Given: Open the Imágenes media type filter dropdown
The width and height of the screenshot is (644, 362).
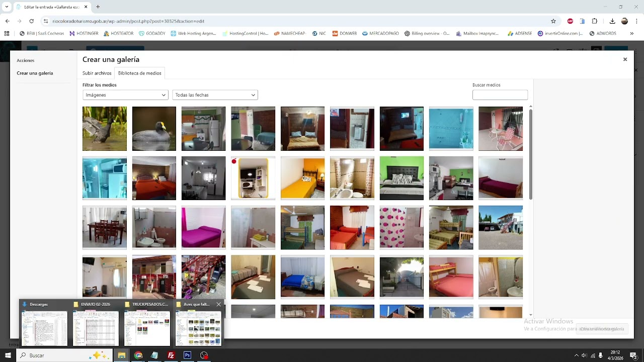Looking at the screenshot, I should [125, 95].
